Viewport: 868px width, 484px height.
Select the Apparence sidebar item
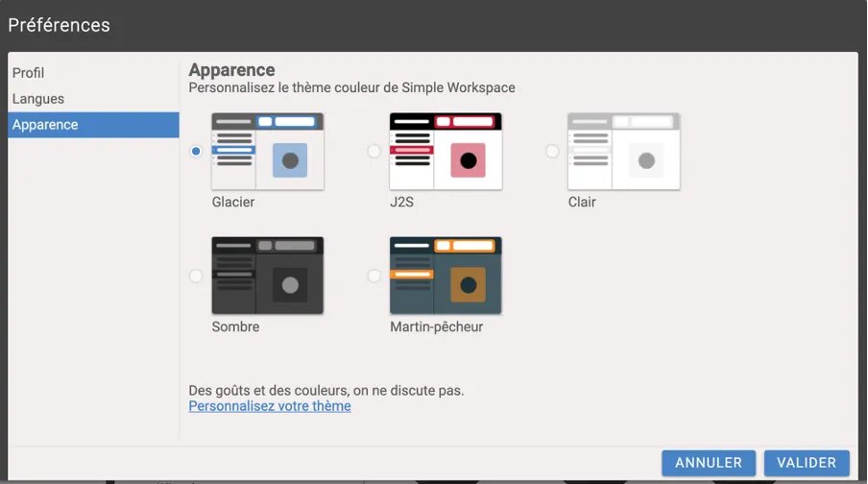point(45,125)
